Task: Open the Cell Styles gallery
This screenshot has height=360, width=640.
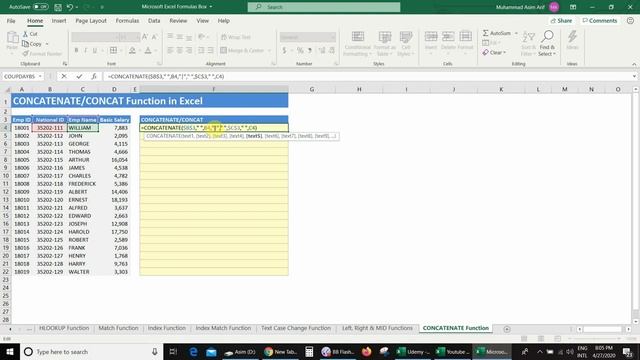Action: [x=405, y=44]
